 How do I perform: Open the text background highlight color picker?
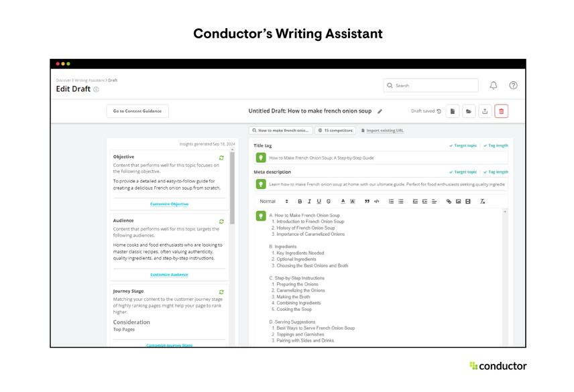tap(353, 202)
